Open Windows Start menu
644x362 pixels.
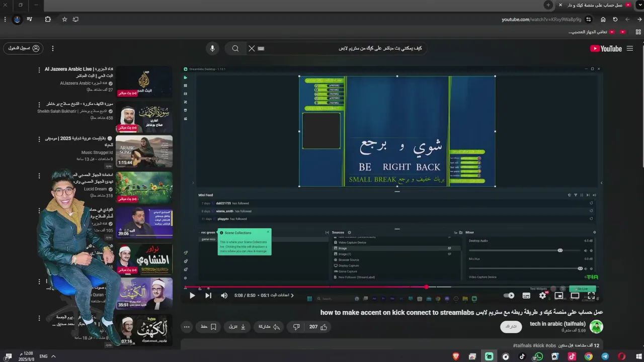pyautogui.click(x=638, y=356)
